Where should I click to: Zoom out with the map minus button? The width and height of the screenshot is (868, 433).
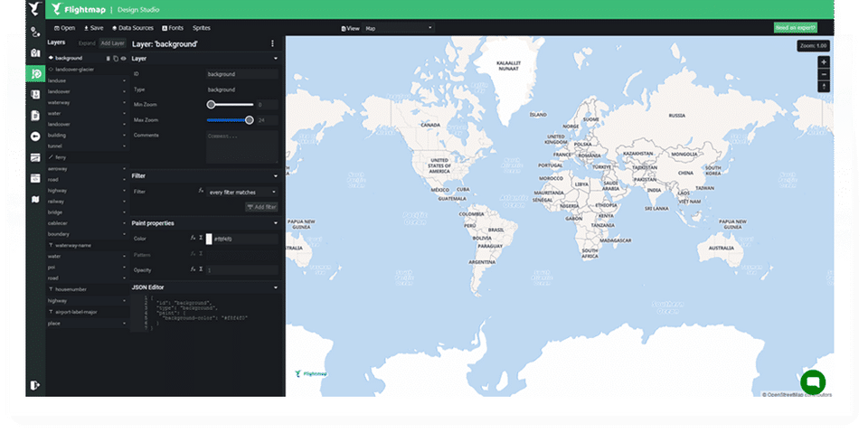[x=825, y=74]
